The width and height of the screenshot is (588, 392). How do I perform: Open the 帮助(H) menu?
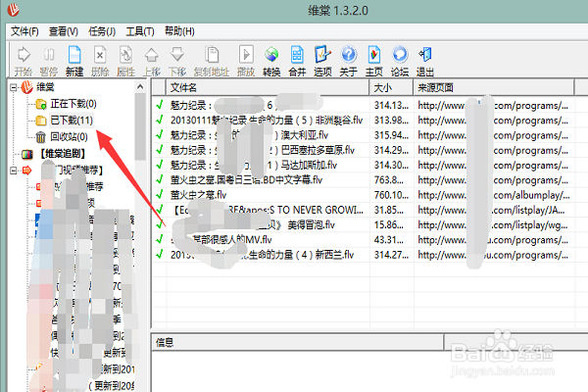click(179, 31)
